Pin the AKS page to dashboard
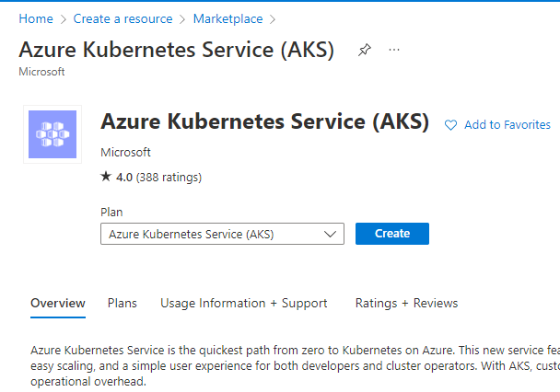 pyautogui.click(x=365, y=50)
